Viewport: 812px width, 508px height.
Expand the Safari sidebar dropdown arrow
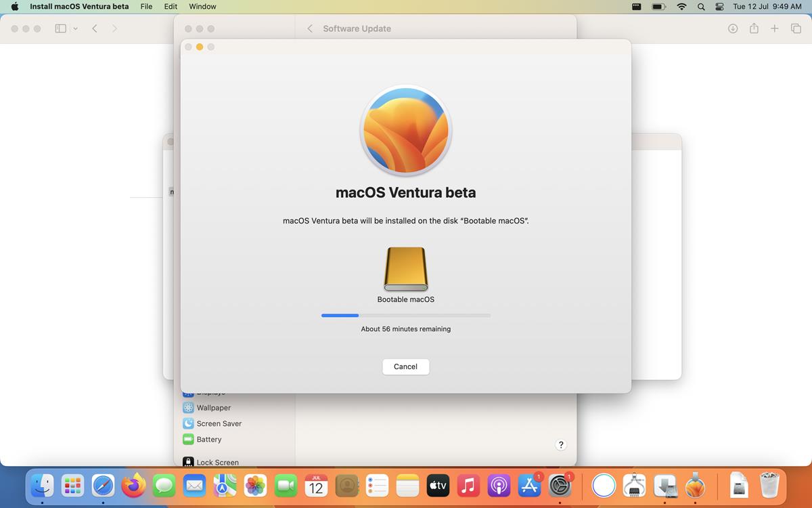click(75, 28)
